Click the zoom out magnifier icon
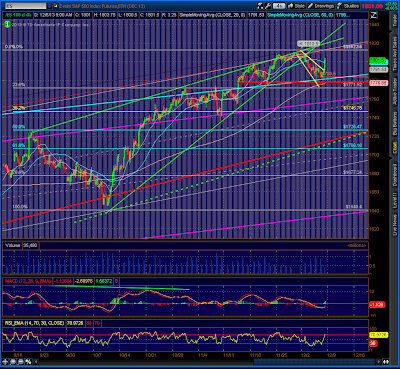This screenshot has height=369, width=400. (x=21, y=362)
